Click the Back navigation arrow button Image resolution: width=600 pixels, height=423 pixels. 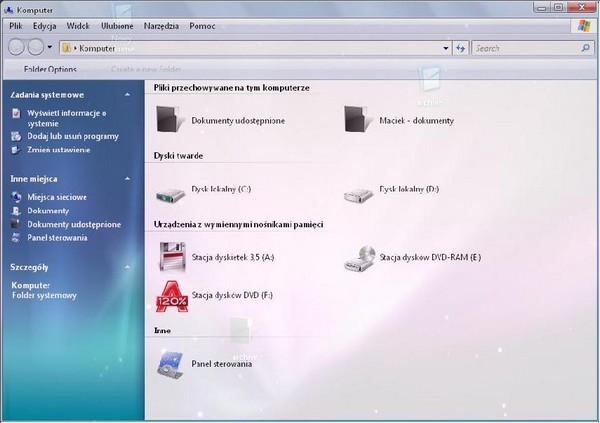coord(18,47)
